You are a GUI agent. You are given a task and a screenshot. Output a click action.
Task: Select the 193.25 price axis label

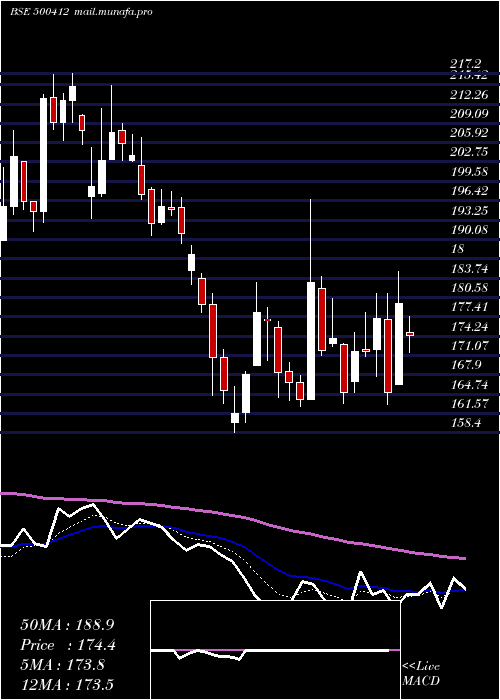coord(469,210)
